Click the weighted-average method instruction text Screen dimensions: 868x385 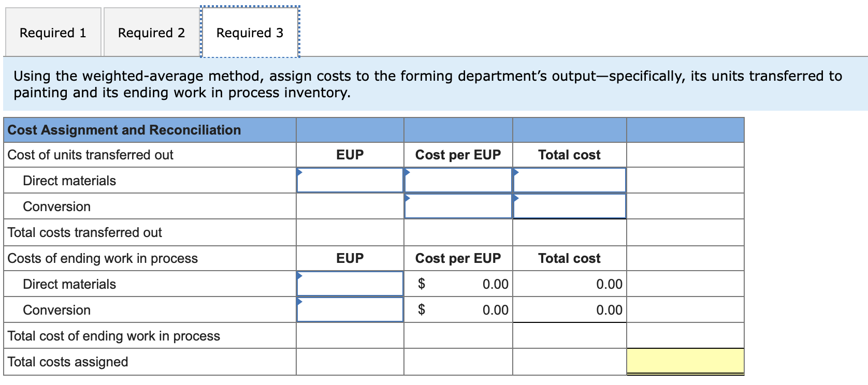428,84
